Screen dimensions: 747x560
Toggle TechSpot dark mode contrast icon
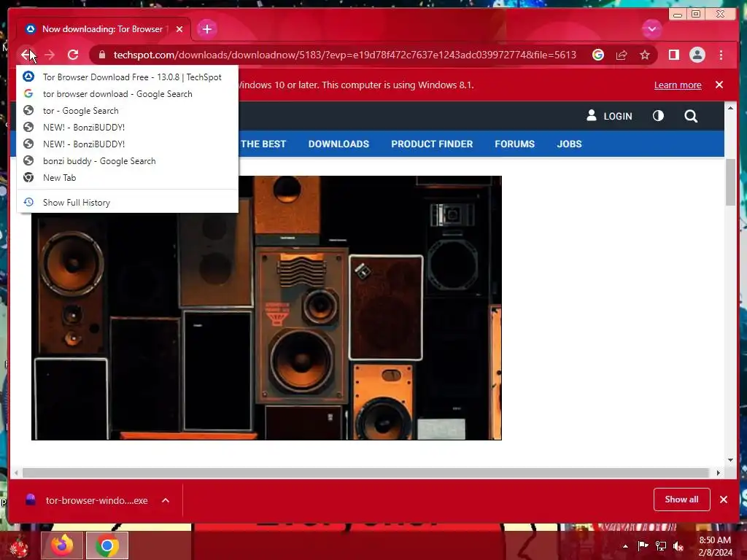[x=658, y=116]
